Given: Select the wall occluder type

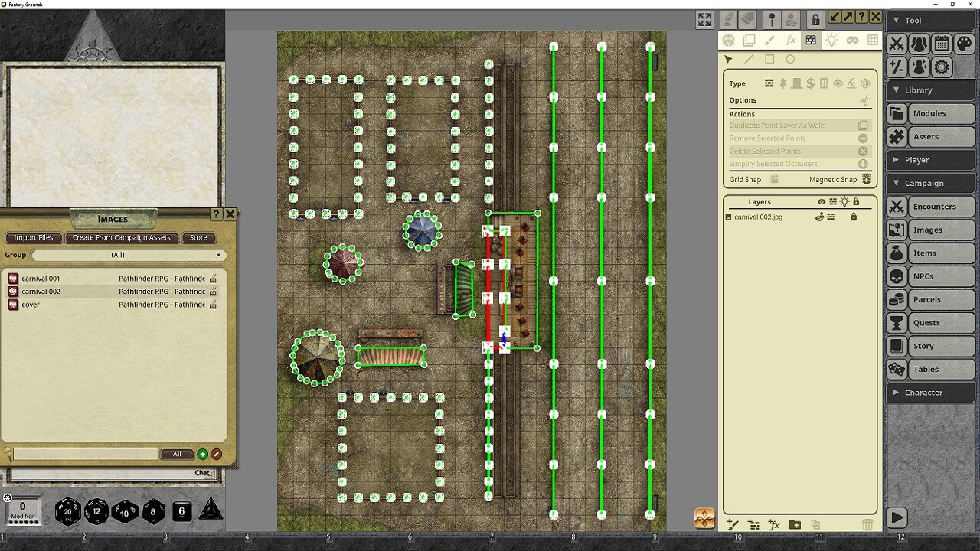Looking at the screenshot, I should [769, 83].
